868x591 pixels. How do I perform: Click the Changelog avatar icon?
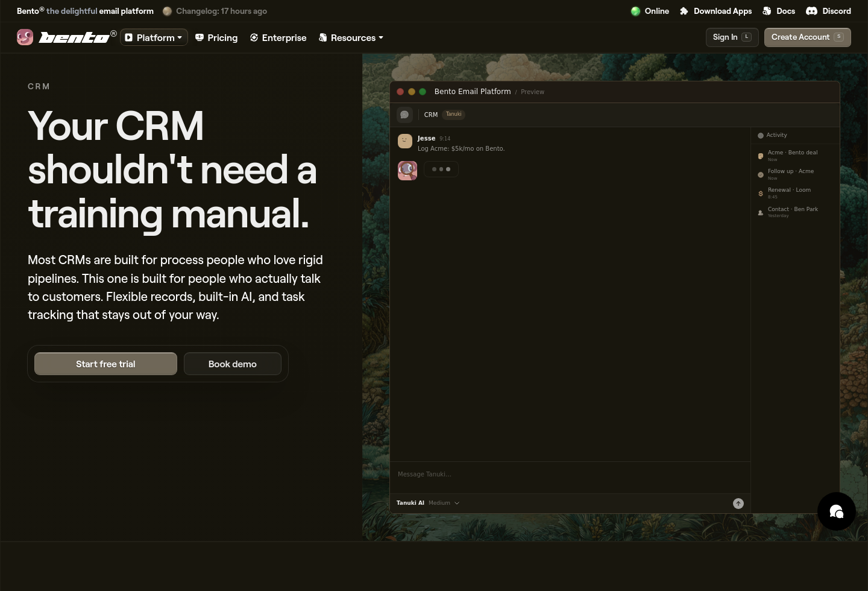(168, 11)
